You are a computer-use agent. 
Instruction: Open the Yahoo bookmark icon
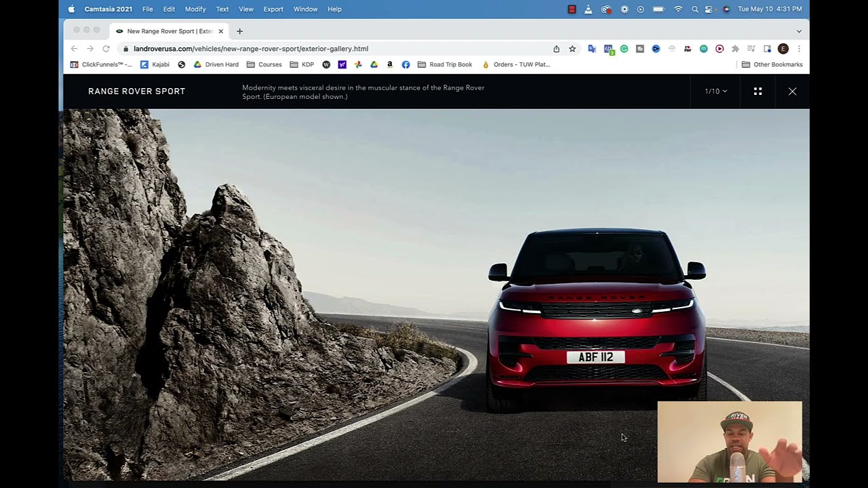coord(342,64)
